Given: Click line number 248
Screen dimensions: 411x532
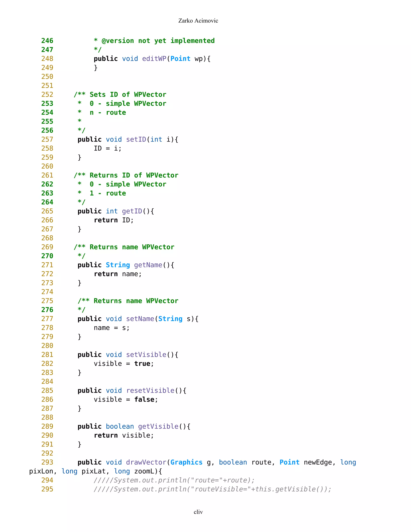Looking at the screenshot, I should pos(47,58).
